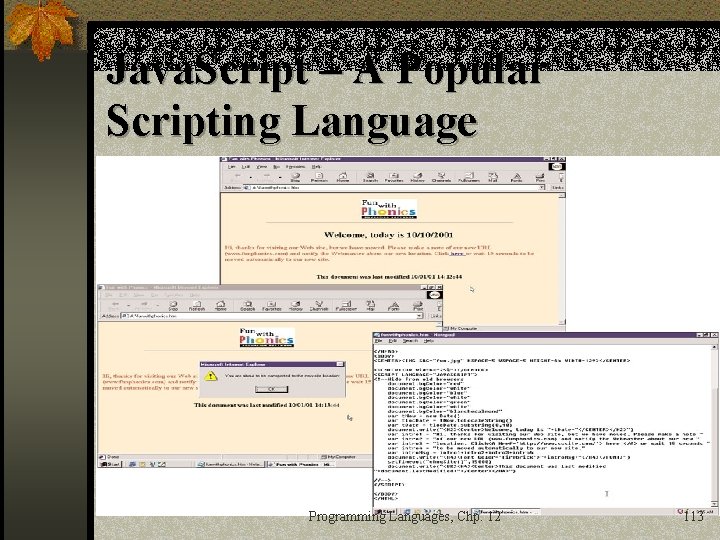This screenshot has height=540, width=720.
Task: Click the Notepad scrollbar down arrow
Action: 714,504
